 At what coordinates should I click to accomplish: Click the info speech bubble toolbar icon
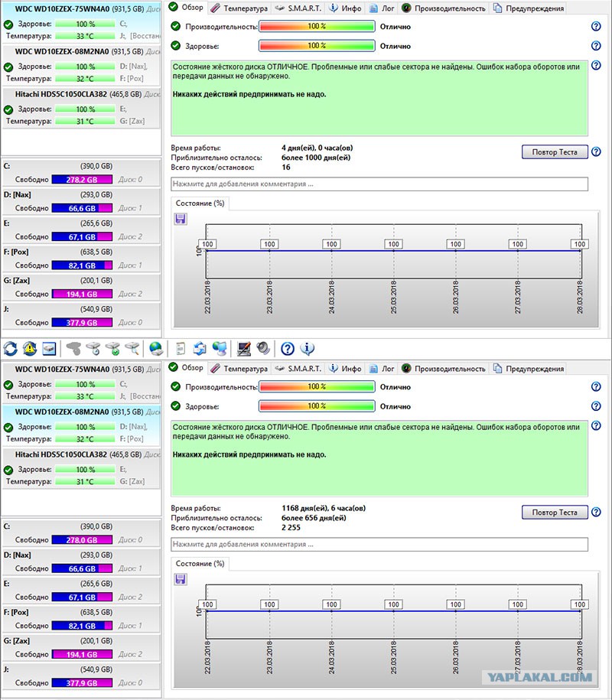tap(307, 348)
